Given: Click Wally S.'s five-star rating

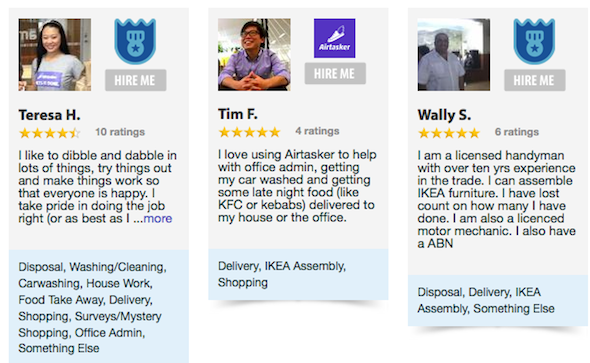Looking at the screenshot, I should [x=449, y=133].
